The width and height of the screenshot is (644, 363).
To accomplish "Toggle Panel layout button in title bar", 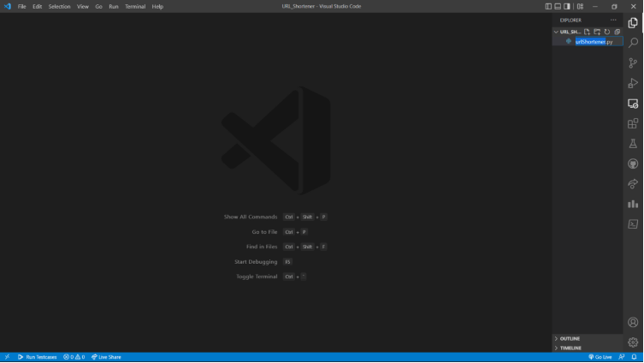I will [558, 6].
